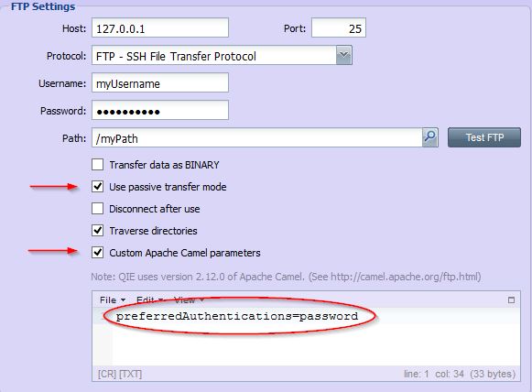Click the magnifier browse icon beside Path
The height and width of the screenshot is (392, 532).
(x=429, y=137)
